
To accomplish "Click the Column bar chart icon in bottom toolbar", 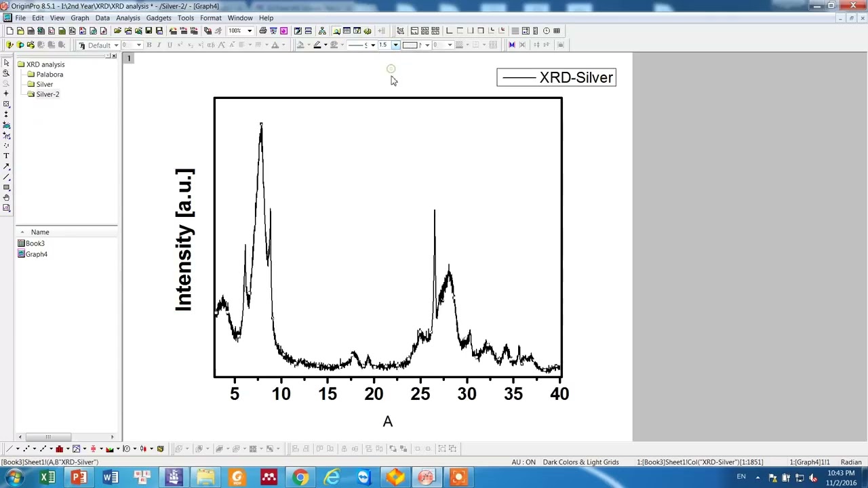I will (59, 449).
